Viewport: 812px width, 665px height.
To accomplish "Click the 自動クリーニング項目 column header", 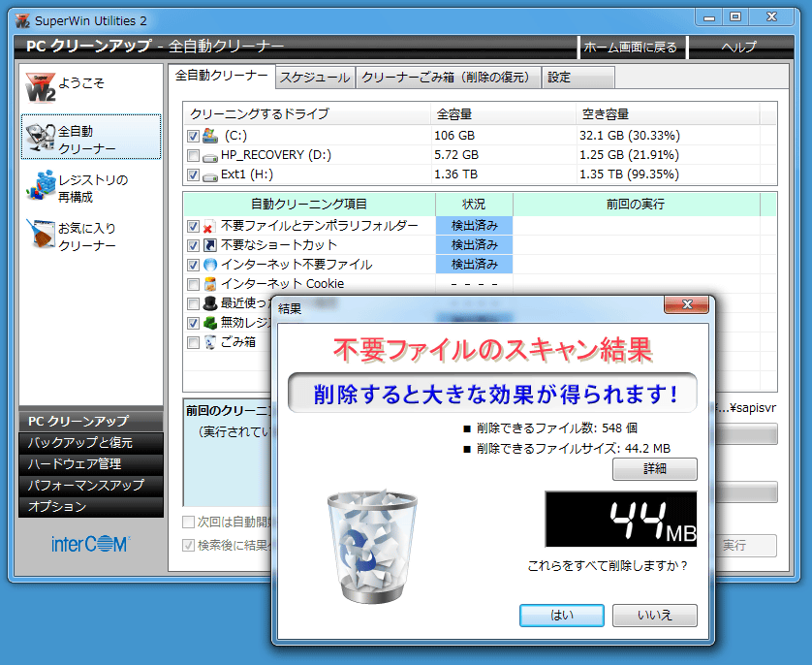I will [x=309, y=205].
